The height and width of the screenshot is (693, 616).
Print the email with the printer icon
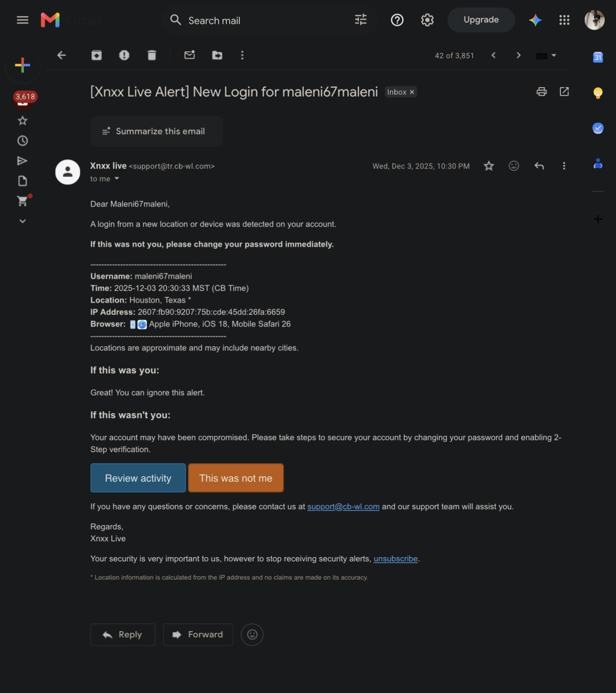pyautogui.click(x=541, y=91)
